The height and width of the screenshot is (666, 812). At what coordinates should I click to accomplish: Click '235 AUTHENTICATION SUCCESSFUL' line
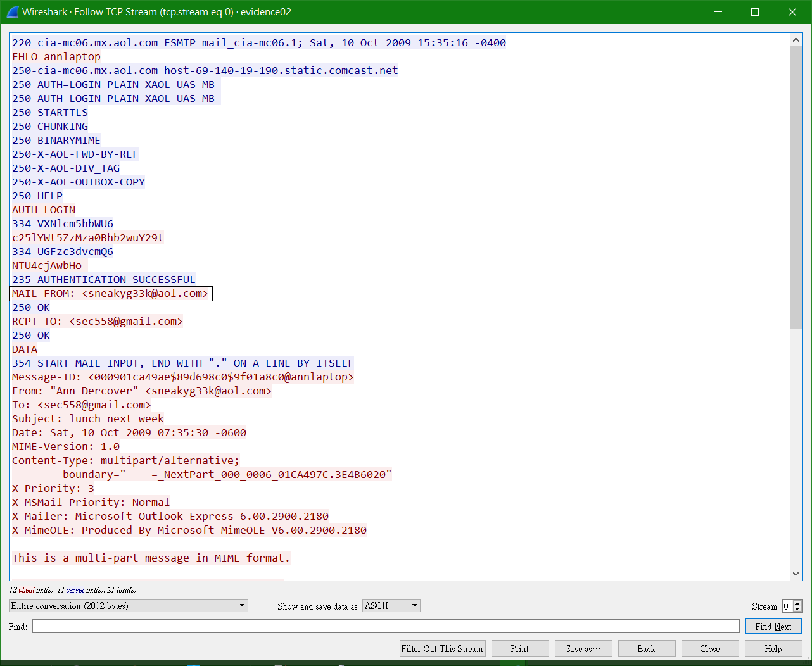(x=104, y=279)
